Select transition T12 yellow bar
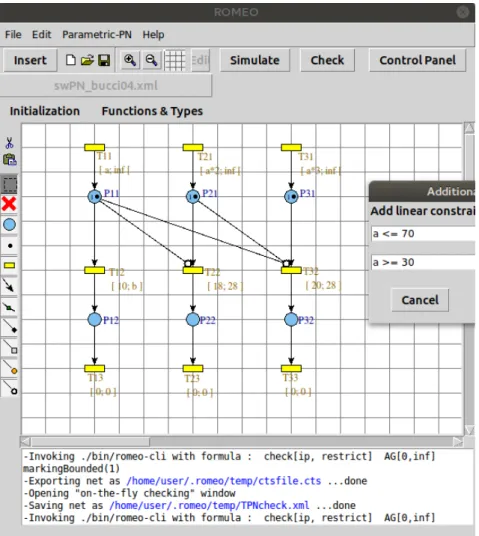The height and width of the screenshot is (536, 479). [95, 270]
